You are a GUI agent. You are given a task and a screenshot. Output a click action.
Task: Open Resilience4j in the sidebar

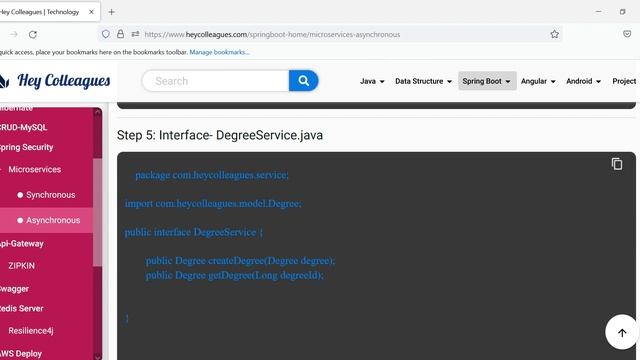(31, 331)
